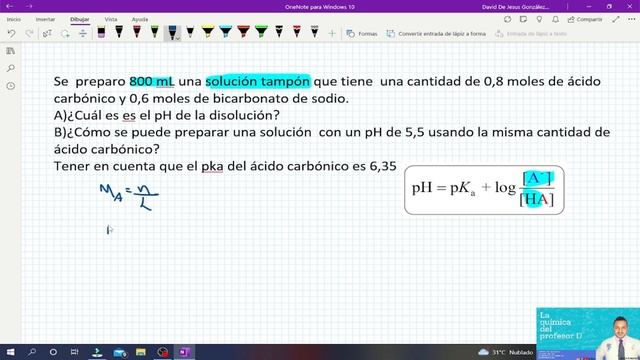The image size is (640, 360).
Task: Click Entrada de lápiz a texto
Action: (x=531, y=33)
